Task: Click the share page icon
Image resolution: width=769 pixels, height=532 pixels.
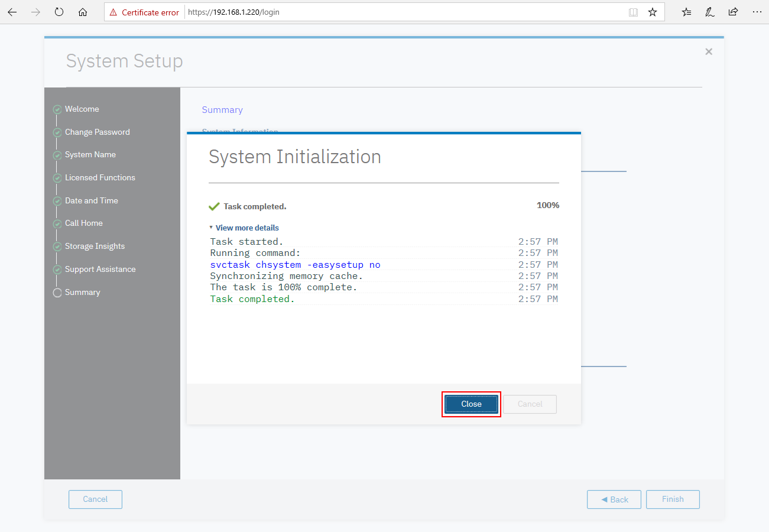Action: point(733,12)
